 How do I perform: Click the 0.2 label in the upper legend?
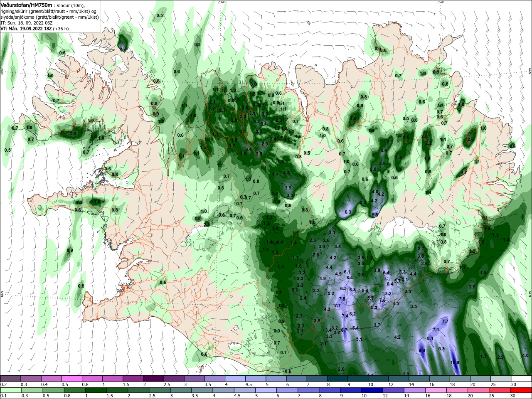click(4, 384)
